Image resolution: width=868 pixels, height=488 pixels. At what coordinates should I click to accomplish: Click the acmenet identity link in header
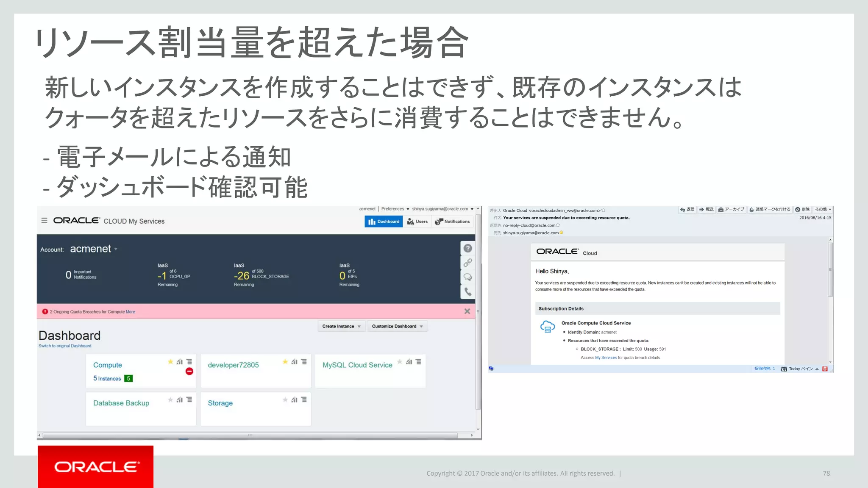(367, 209)
